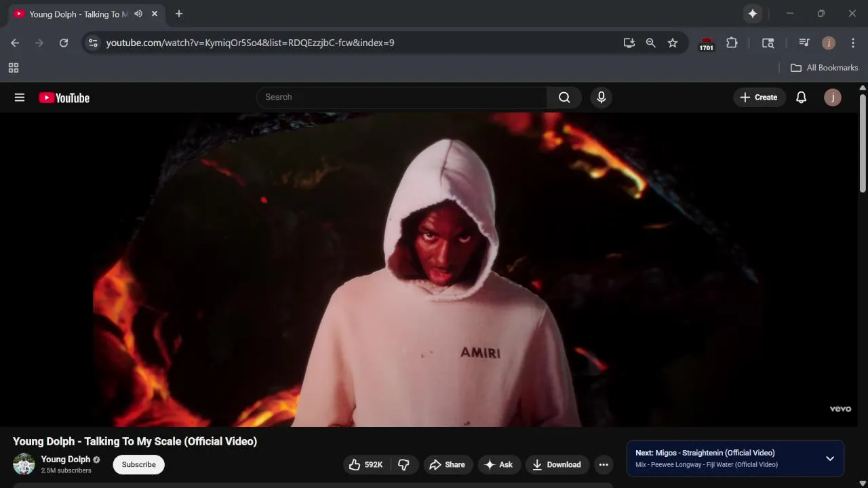Focus the YouTube search field
This screenshot has height=488, width=868.
tap(401, 97)
